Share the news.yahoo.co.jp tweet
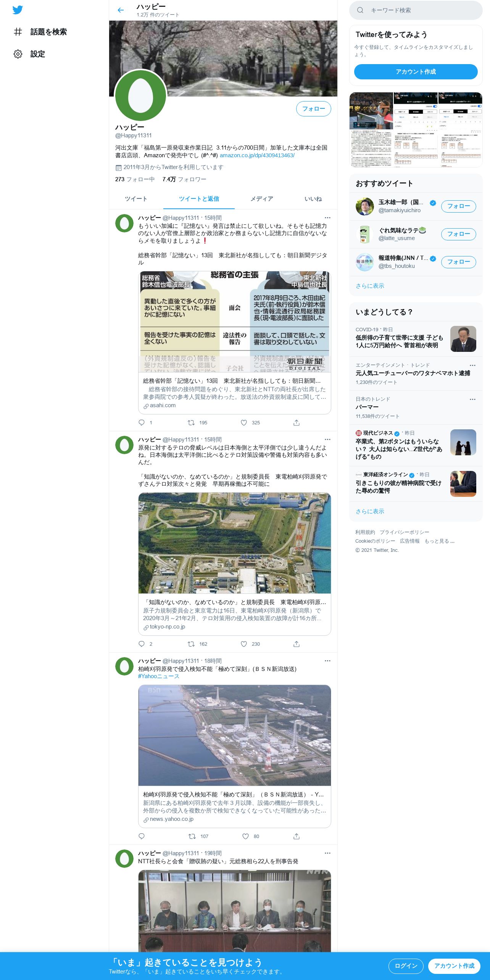 297,836
